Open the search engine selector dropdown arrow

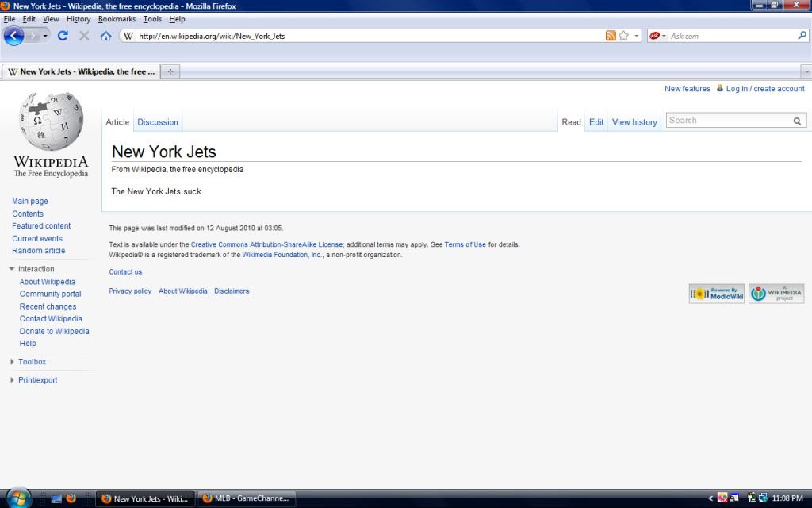[x=664, y=36]
